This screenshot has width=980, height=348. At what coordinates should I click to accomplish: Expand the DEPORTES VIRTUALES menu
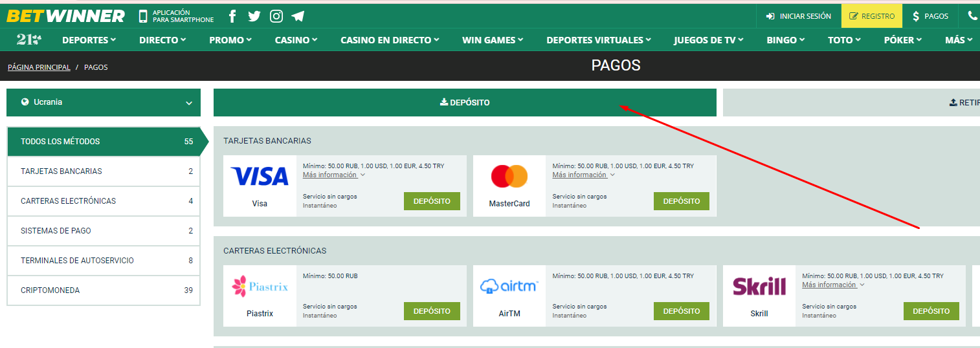pyautogui.click(x=599, y=40)
